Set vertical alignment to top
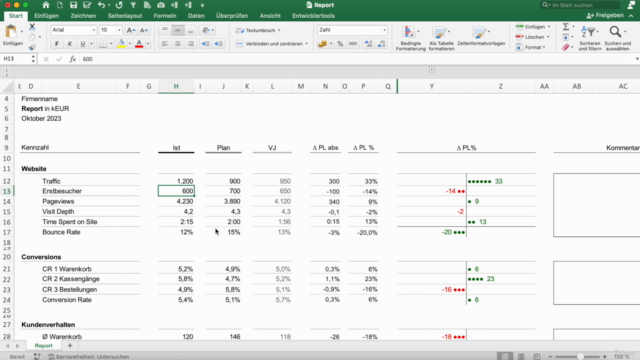Screen dimensions: 640x360 click(x=164, y=30)
